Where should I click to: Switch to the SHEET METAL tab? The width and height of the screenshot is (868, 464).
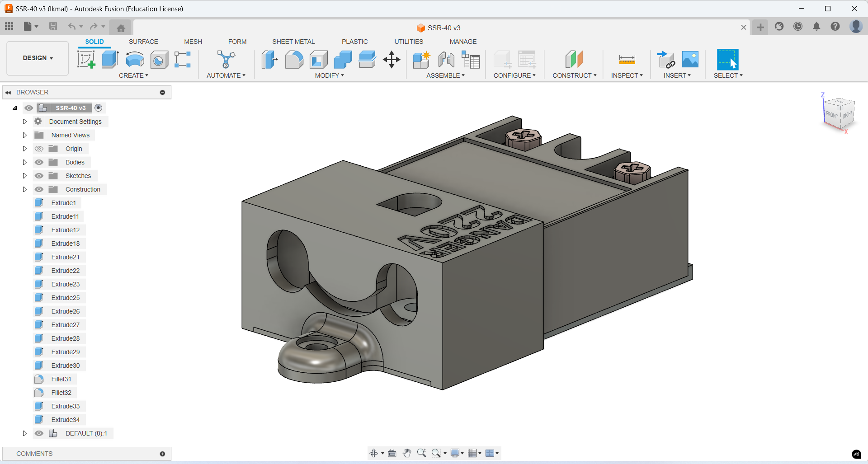(293, 41)
